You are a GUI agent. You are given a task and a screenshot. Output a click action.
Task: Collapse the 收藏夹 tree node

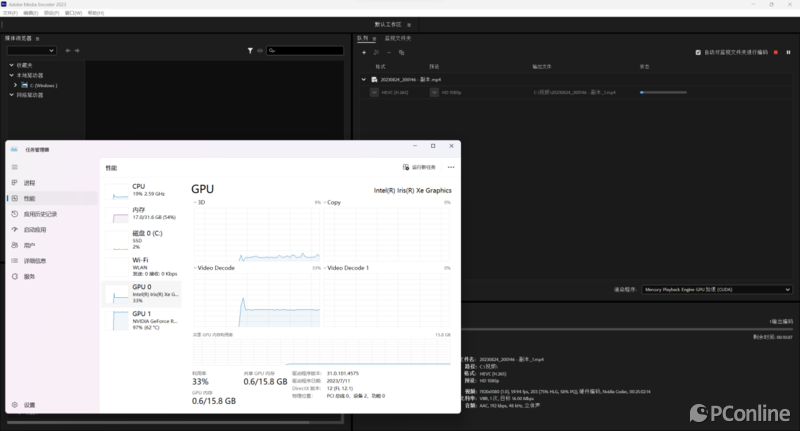point(12,65)
